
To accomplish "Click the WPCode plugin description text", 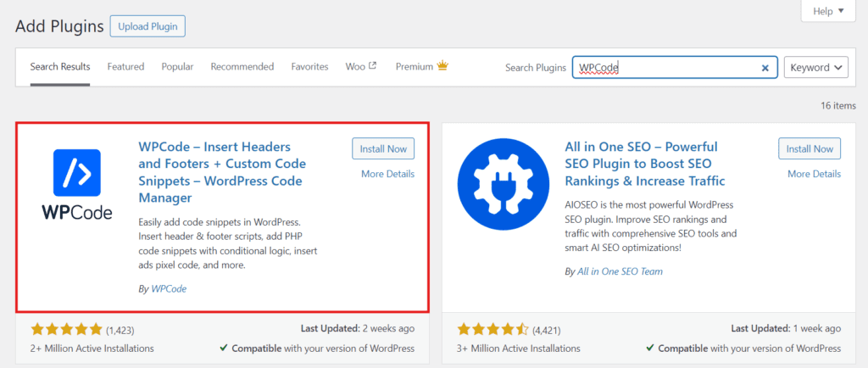I will 227,244.
